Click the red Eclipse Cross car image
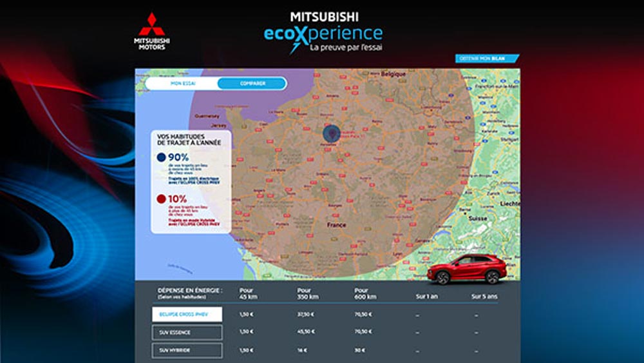 pos(468,270)
